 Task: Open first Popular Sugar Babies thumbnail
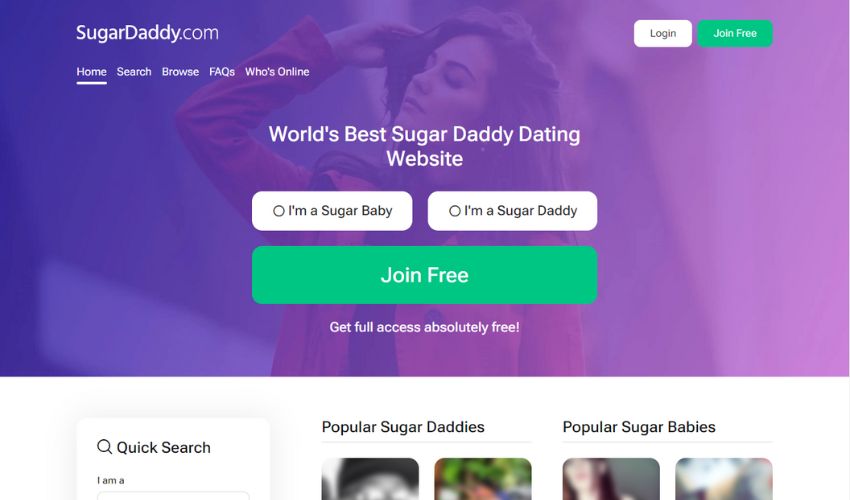pyautogui.click(x=611, y=479)
